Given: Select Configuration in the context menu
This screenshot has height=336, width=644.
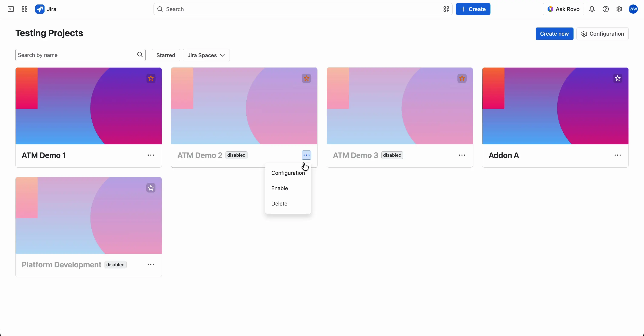Looking at the screenshot, I should pyautogui.click(x=288, y=173).
